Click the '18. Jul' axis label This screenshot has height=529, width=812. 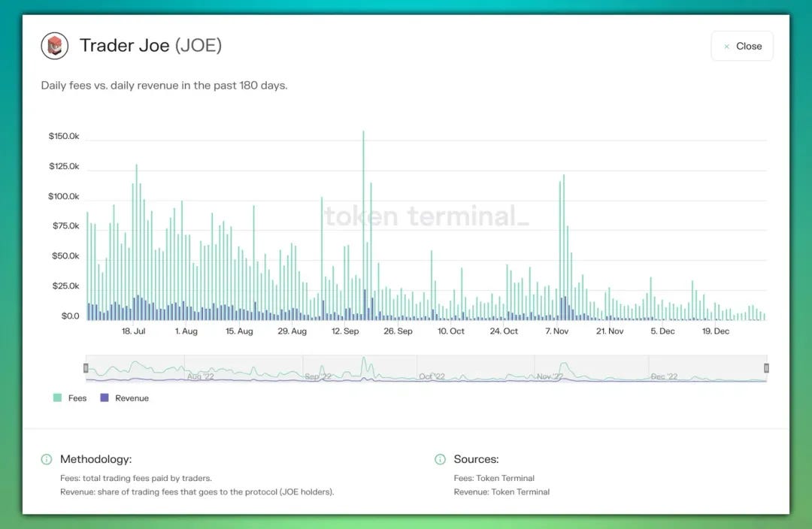[133, 331]
